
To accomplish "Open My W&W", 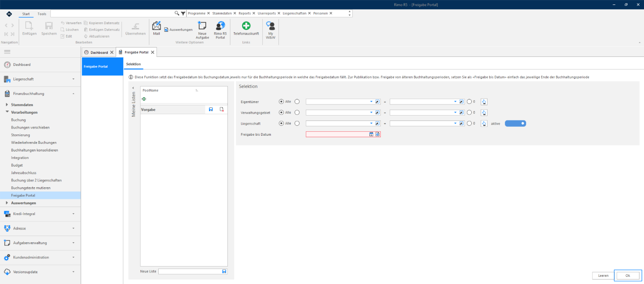I will 270,30.
